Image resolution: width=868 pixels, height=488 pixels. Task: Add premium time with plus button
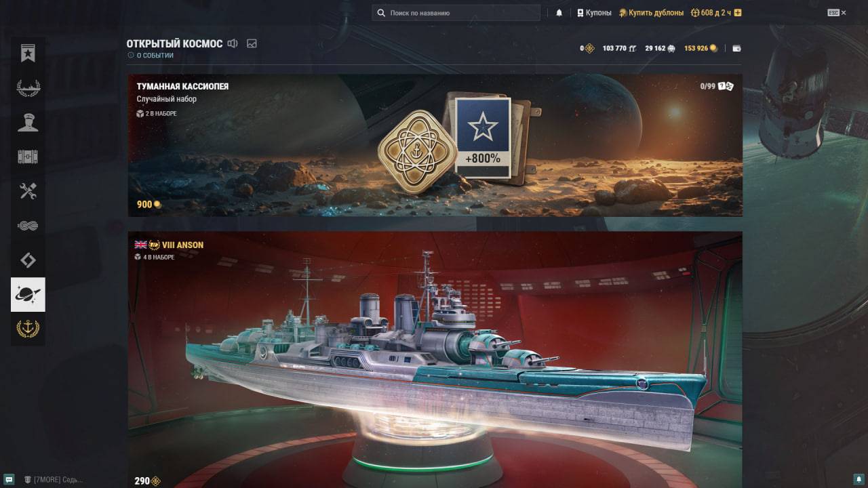pyautogui.click(x=738, y=13)
